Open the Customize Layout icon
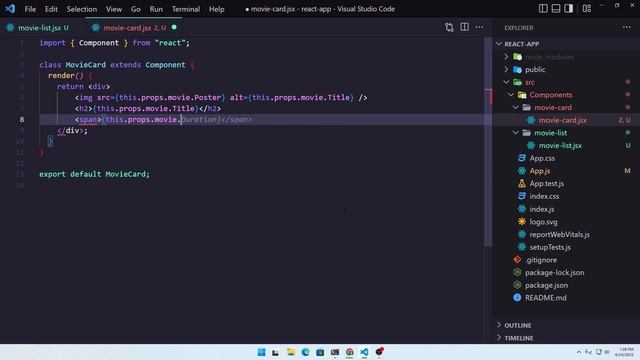The image size is (640, 360). [587, 9]
